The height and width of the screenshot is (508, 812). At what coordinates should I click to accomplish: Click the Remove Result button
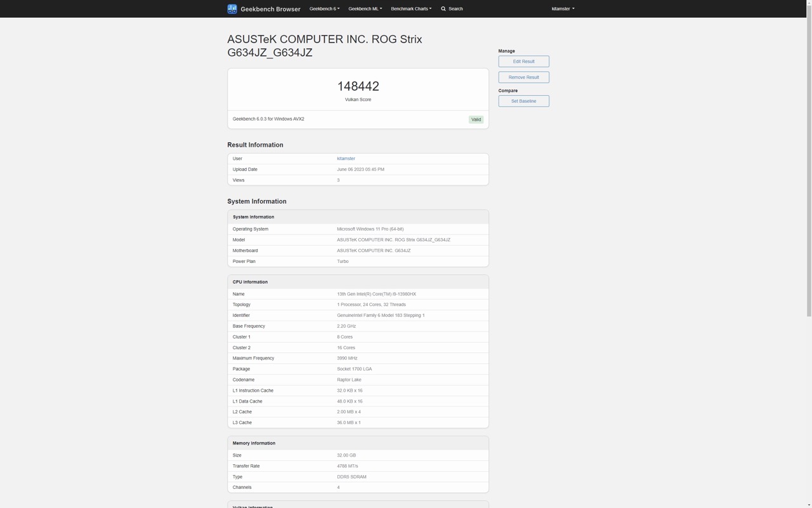[x=523, y=77]
